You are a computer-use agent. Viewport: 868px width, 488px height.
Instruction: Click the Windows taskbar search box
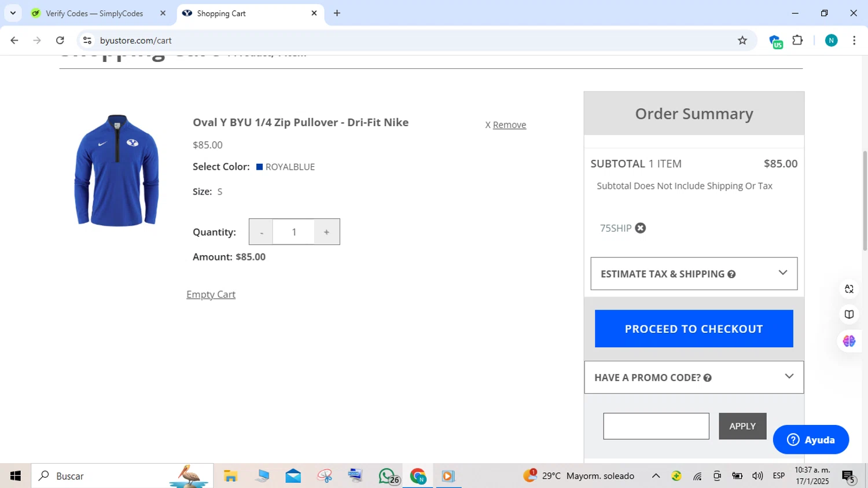pos(122,476)
